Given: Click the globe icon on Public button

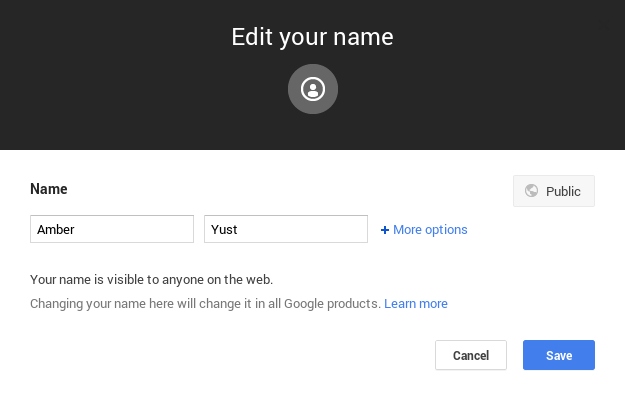Looking at the screenshot, I should (x=531, y=191).
